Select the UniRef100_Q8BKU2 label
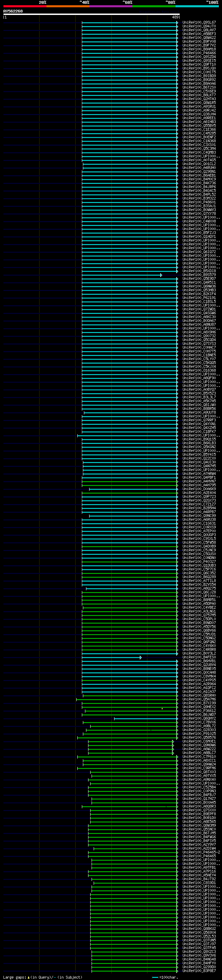This screenshot has height=980, width=222. point(199,929)
